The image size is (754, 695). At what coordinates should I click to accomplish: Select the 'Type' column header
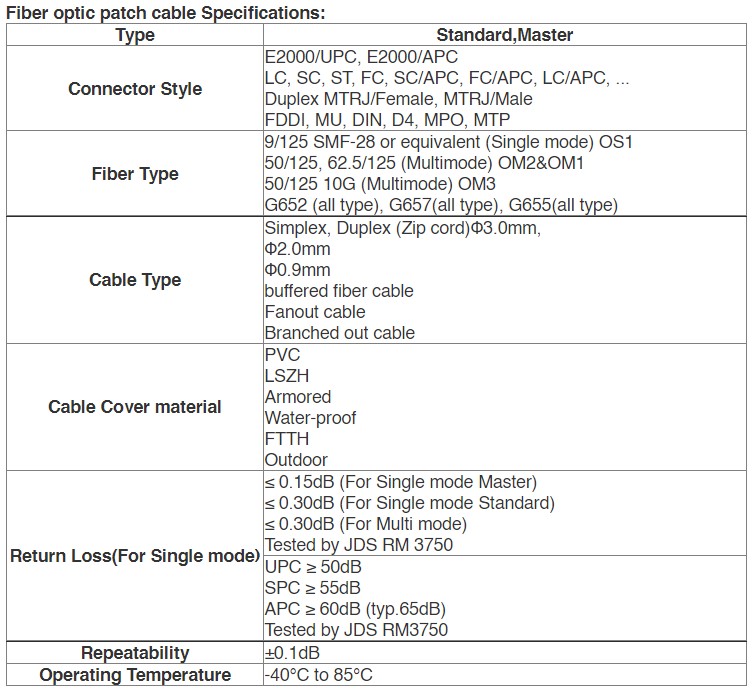click(135, 35)
